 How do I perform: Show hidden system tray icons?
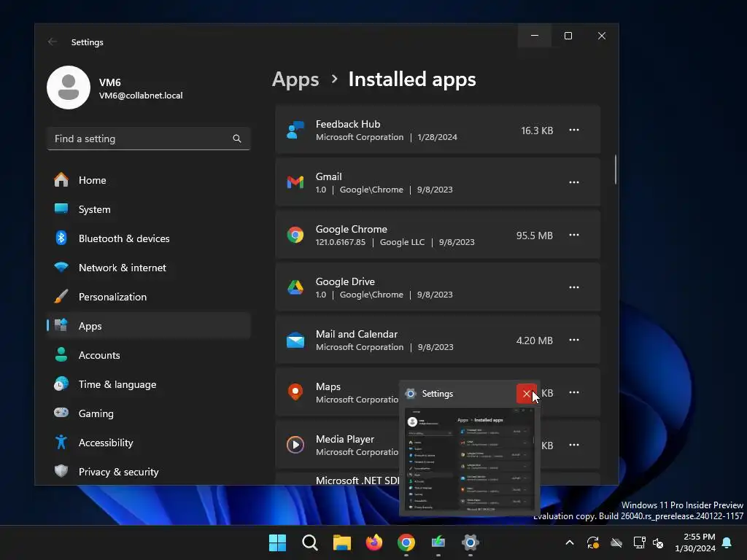pyautogui.click(x=569, y=542)
